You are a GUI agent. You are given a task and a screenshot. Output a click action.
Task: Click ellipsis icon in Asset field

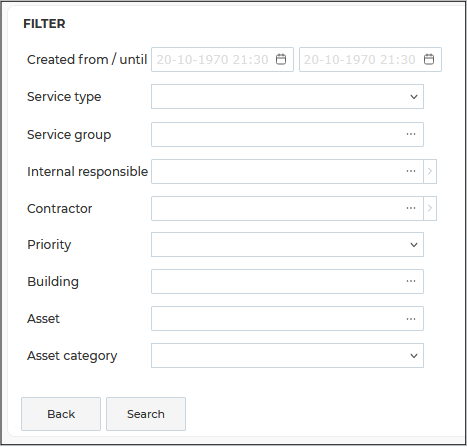[411, 319]
